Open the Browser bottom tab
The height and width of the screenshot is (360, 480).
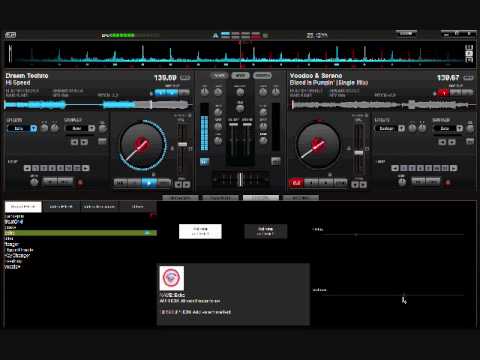tap(180, 198)
